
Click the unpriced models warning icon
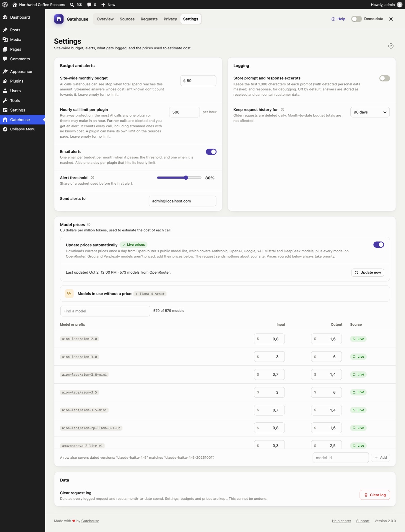(x=69, y=293)
